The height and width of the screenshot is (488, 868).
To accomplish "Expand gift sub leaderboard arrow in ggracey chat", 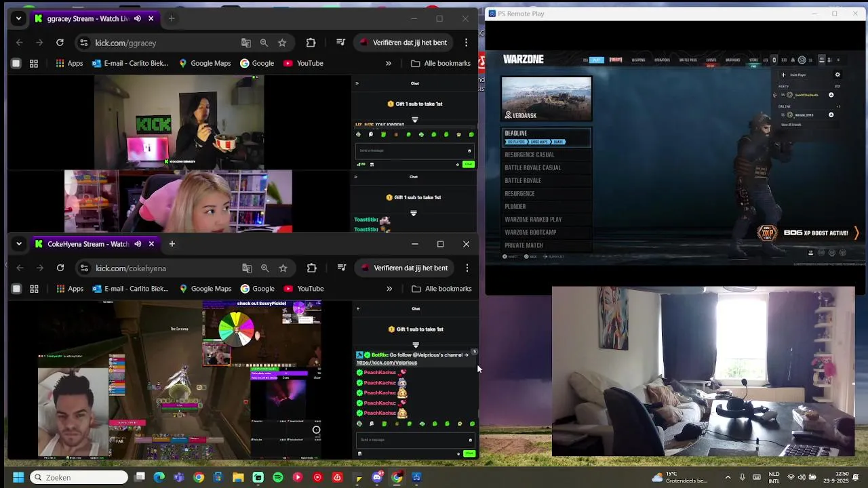I will coord(415,119).
